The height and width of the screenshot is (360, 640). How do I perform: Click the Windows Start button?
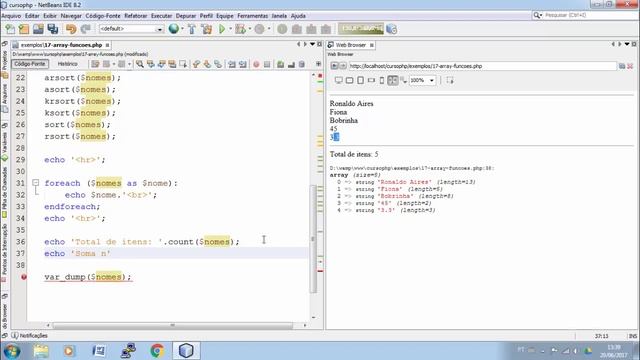coord(11,351)
